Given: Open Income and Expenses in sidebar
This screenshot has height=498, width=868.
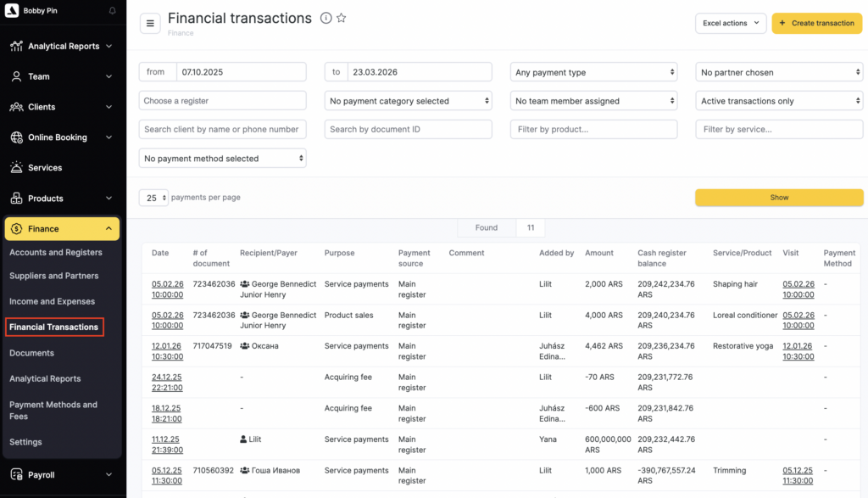Looking at the screenshot, I should click(x=52, y=301).
